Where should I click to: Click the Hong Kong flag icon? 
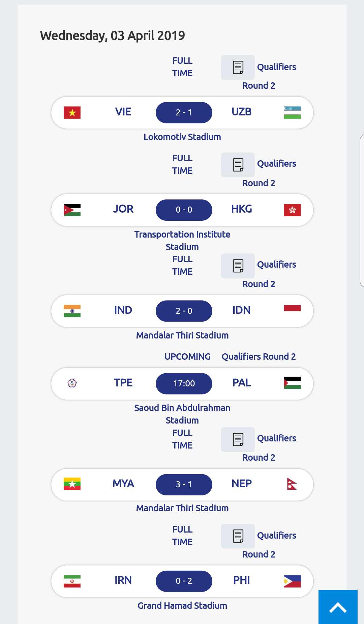click(292, 210)
